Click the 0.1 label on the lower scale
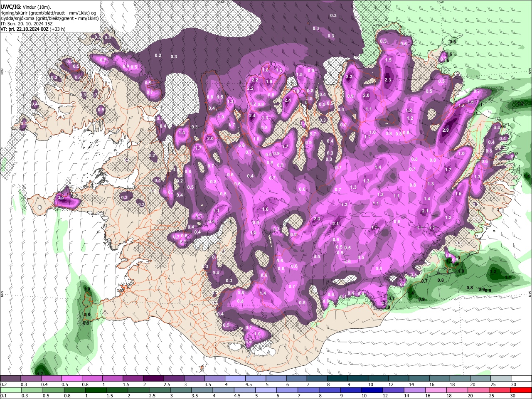 [3, 397]
